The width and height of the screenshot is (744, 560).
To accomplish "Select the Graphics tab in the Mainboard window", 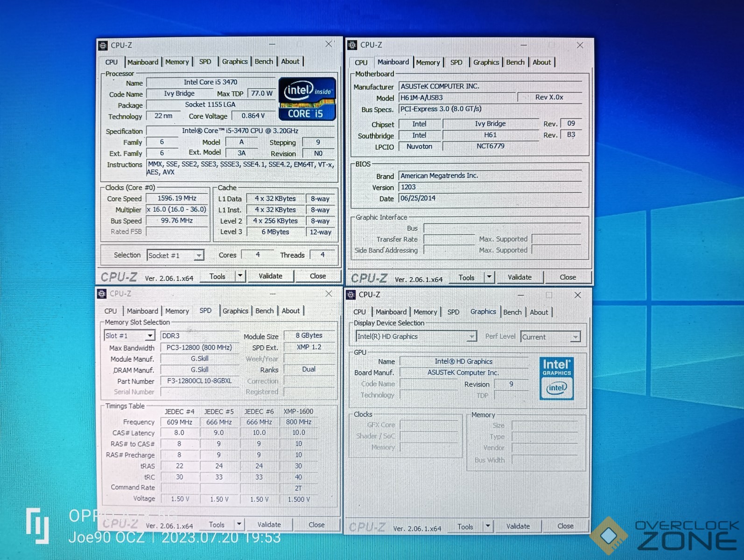I will (x=486, y=62).
